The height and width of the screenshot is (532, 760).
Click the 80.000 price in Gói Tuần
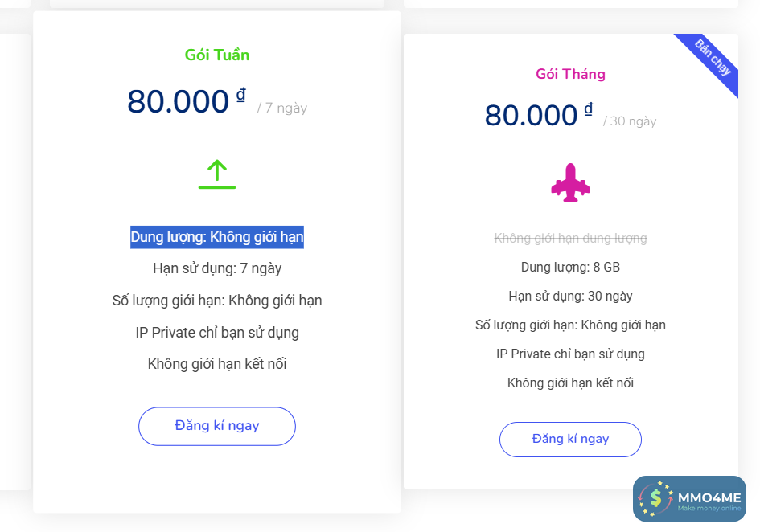(179, 102)
